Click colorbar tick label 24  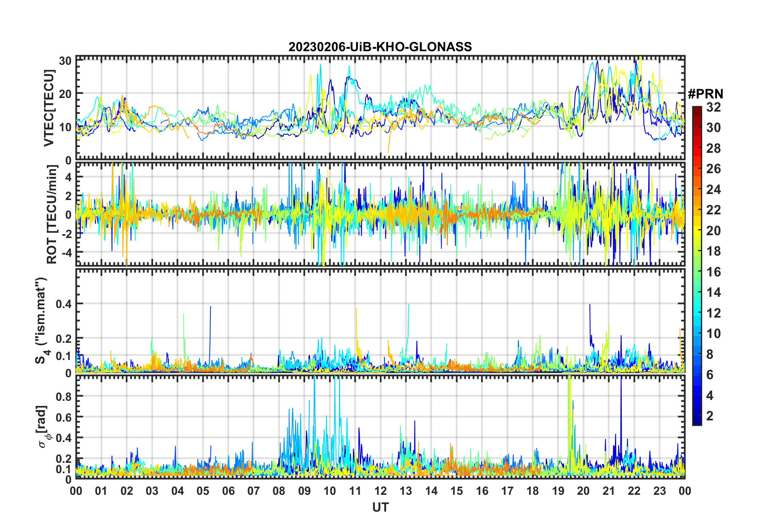click(713, 190)
